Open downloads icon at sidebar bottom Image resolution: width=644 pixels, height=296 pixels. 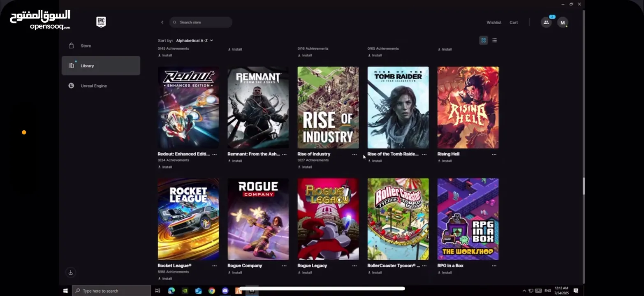pos(71,272)
